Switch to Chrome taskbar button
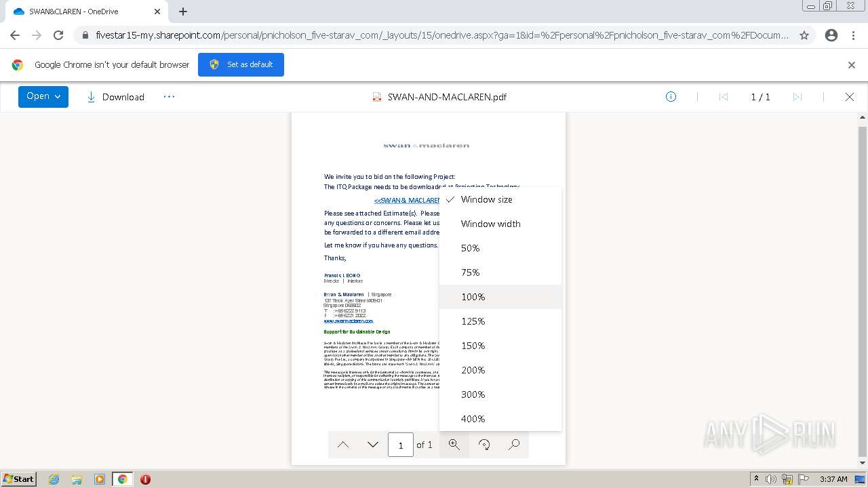 123,479
